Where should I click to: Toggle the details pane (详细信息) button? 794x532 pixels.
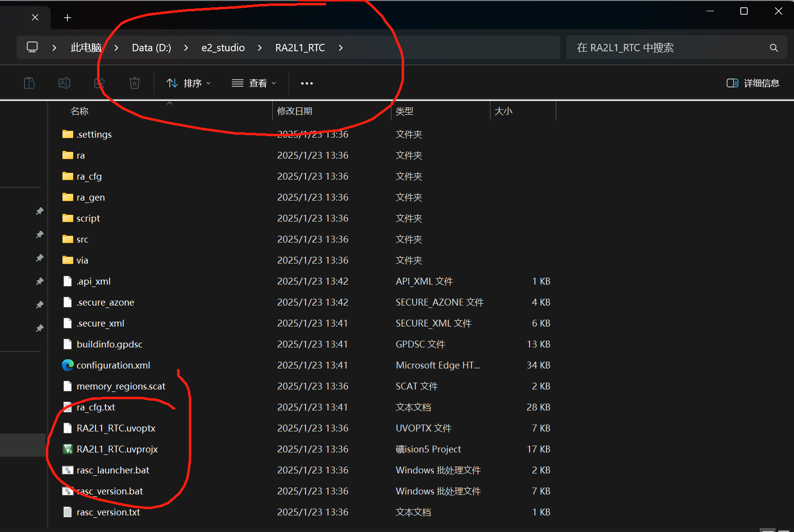pyautogui.click(x=753, y=83)
